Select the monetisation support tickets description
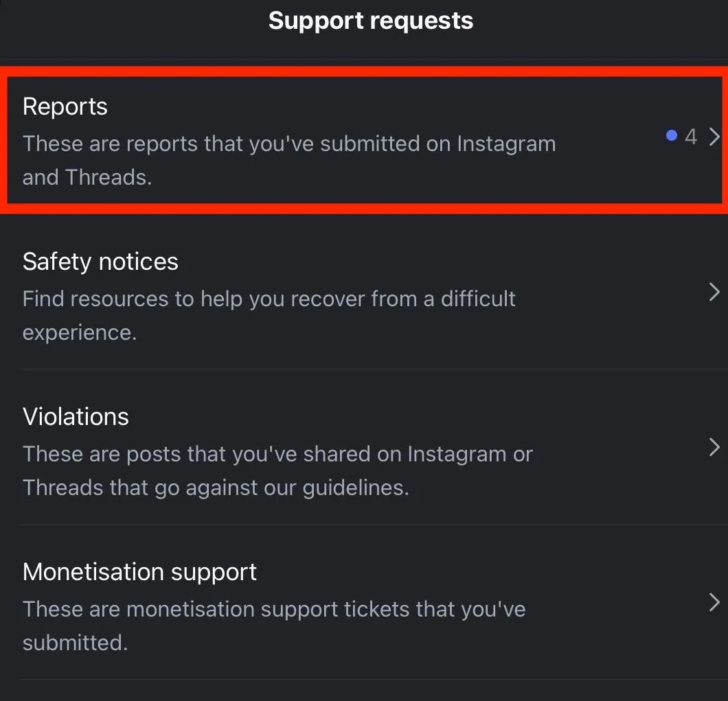Image resolution: width=728 pixels, height=701 pixels. pos(273,610)
